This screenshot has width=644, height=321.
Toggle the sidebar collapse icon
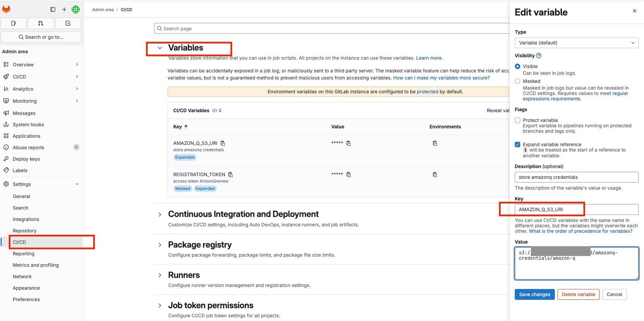[x=53, y=9]
